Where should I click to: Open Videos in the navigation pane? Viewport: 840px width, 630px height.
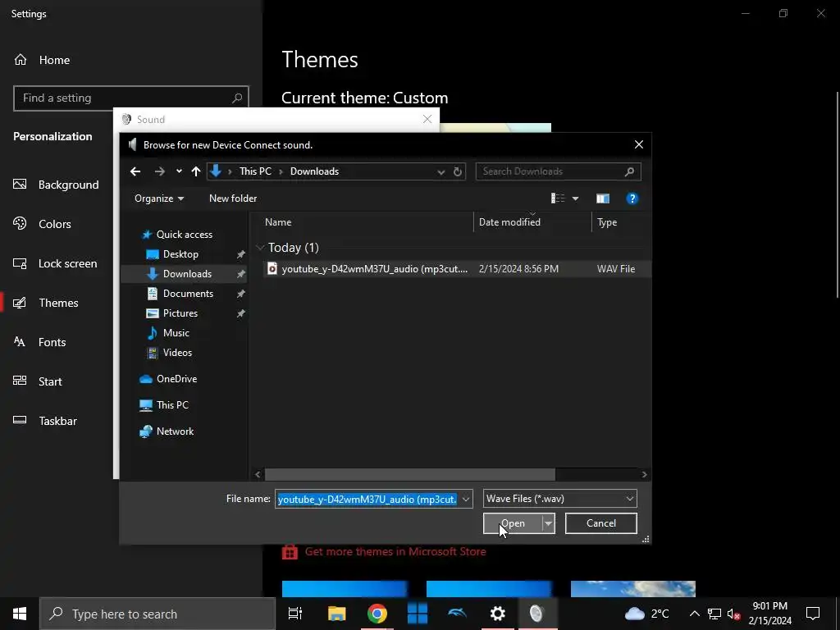(x=177, y=353)
